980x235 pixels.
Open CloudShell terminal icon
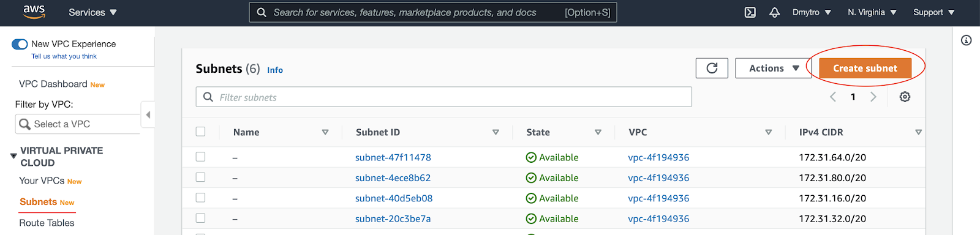tap(750, 12)
